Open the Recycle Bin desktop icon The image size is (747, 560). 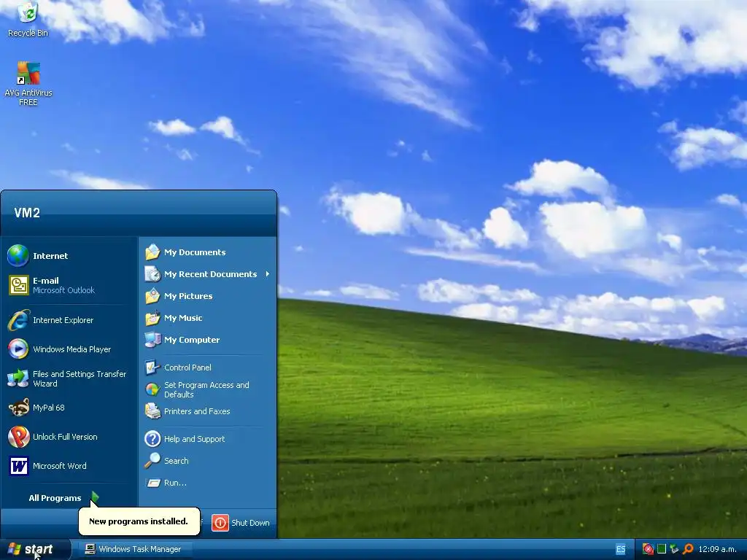click(28, 20)
